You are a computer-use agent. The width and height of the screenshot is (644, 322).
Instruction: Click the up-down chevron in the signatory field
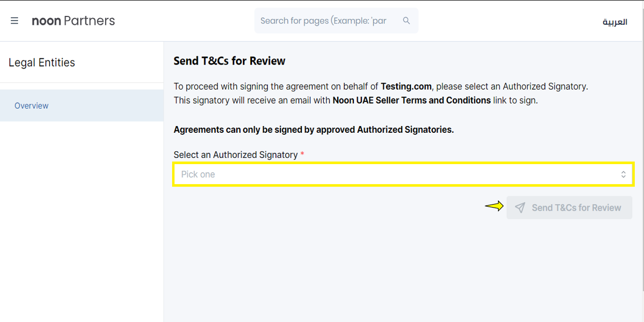(623, 174)
